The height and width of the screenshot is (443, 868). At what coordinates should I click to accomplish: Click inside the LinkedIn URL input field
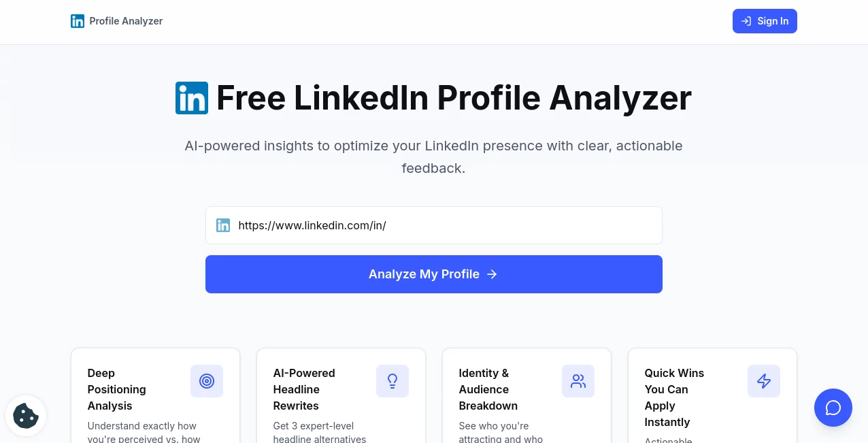pyautogui.click(x=434, y=225)
